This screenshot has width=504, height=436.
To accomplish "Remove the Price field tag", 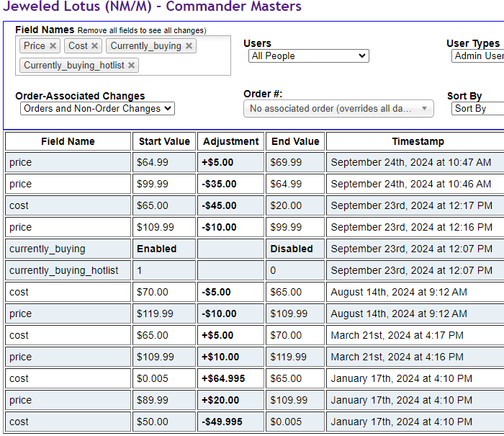I will pyautogui.click(x=53, y=46).
